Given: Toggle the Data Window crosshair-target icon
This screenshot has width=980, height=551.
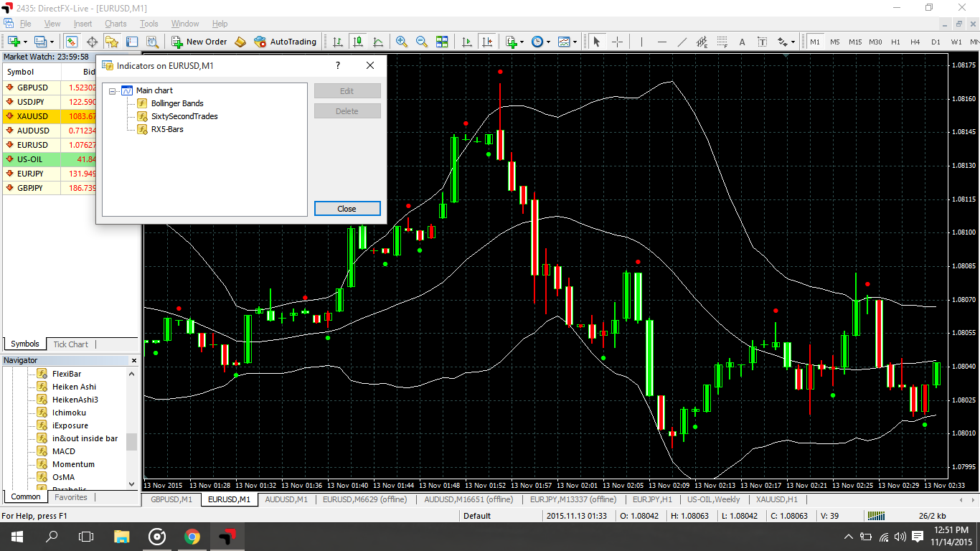Looking at the screenshot, I should (92, 42).
